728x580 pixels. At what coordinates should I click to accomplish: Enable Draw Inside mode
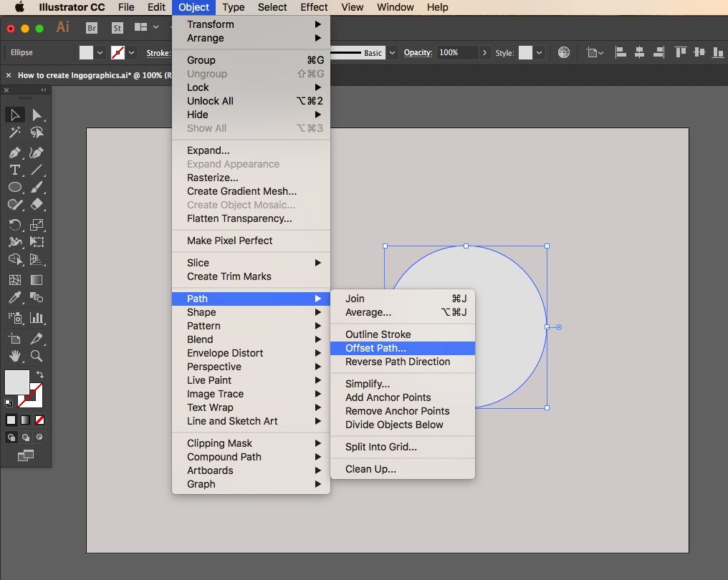[39, 437]
